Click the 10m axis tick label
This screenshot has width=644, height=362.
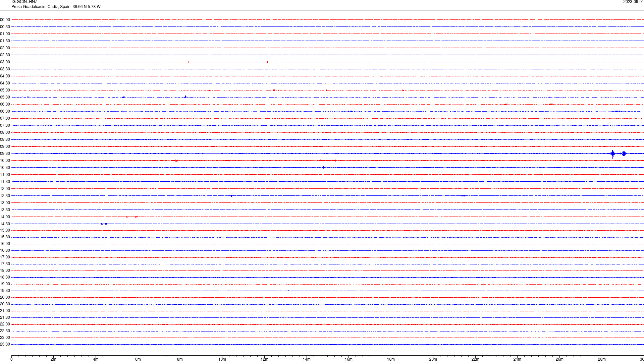[222, 359]
